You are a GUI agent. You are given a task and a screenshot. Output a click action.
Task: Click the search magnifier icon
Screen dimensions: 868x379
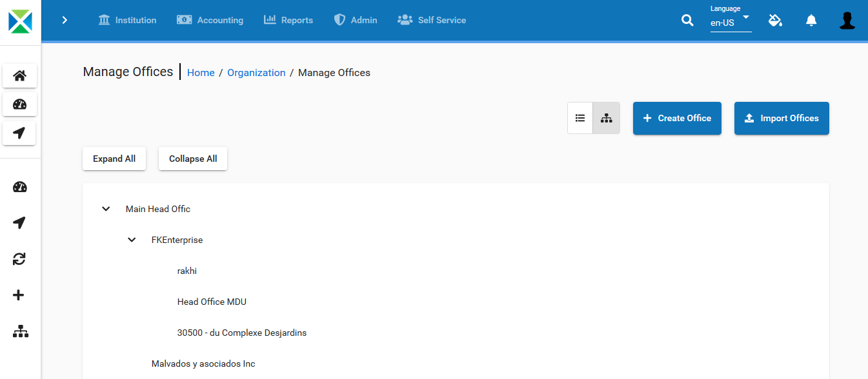687,21
